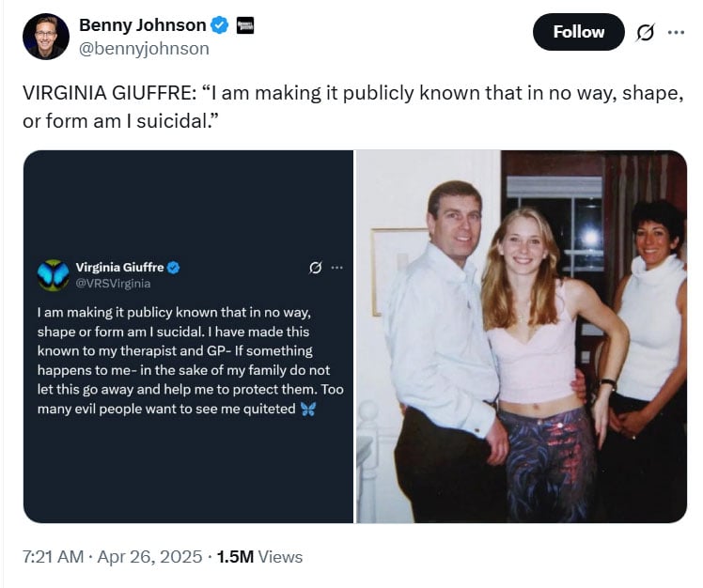Click the Virginia Giuffre name in embedded post
The image size is (703, 588).
point(118,267)
